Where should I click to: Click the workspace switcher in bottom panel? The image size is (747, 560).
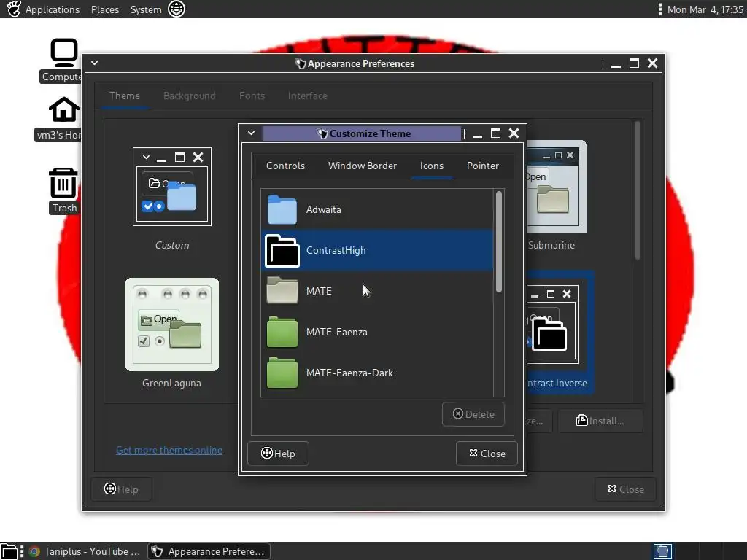tap(662, 551)
